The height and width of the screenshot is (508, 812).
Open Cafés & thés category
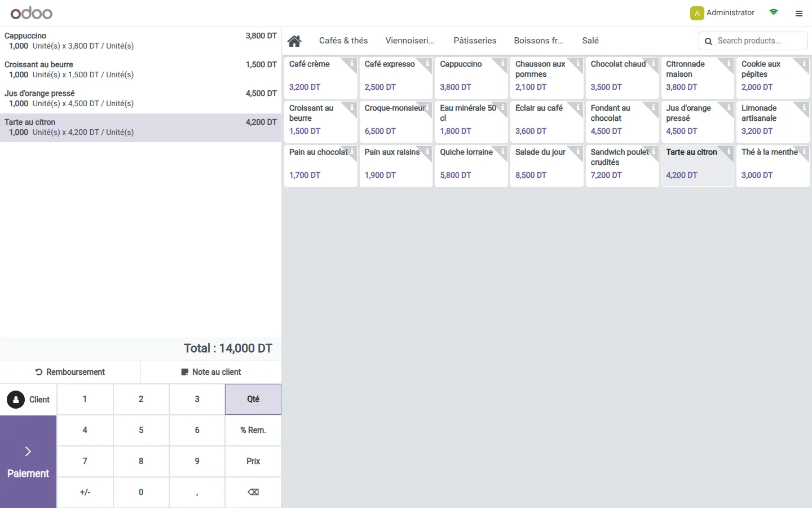pos(343,41)
